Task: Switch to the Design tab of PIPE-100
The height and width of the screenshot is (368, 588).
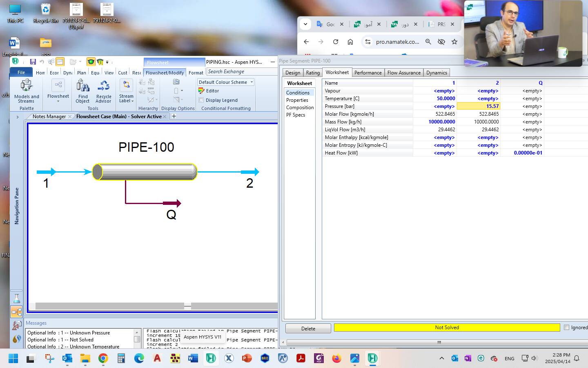Action: (x=293, y=73)
